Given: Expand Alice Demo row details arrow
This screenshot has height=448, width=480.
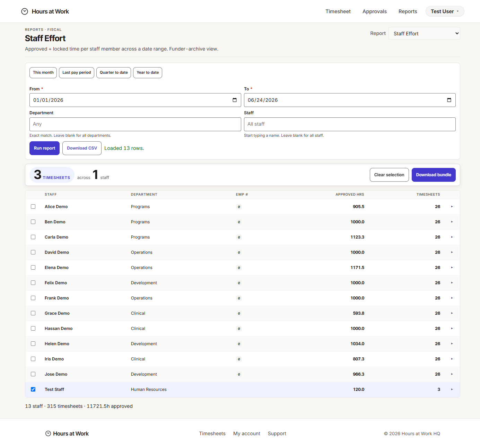Looking at the screenshot, I should 452,207.
